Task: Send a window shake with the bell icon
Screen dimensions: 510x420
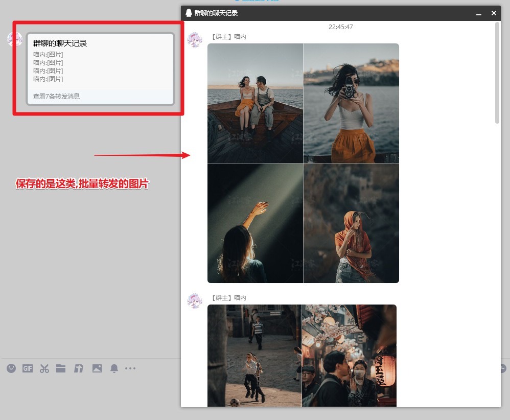Action: pos(114,368)
